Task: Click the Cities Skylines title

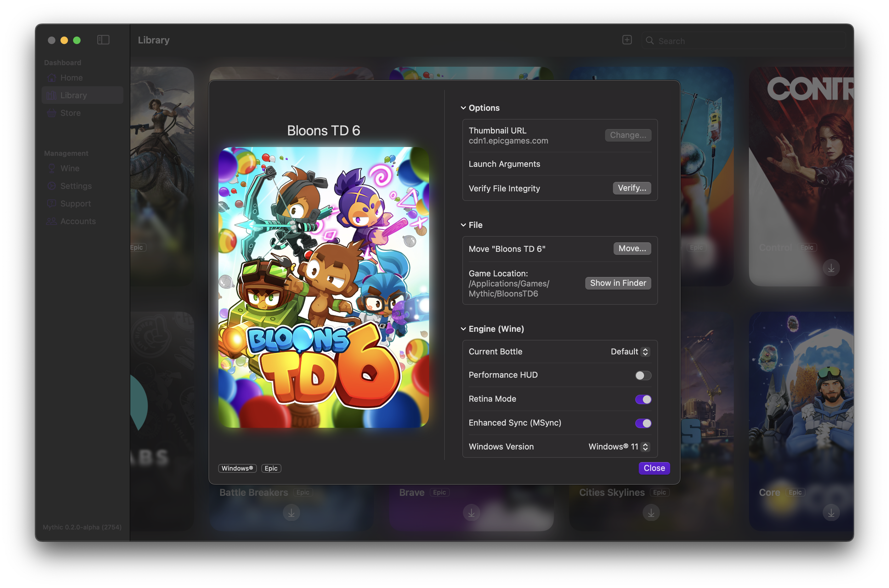Action: point(612,492)
